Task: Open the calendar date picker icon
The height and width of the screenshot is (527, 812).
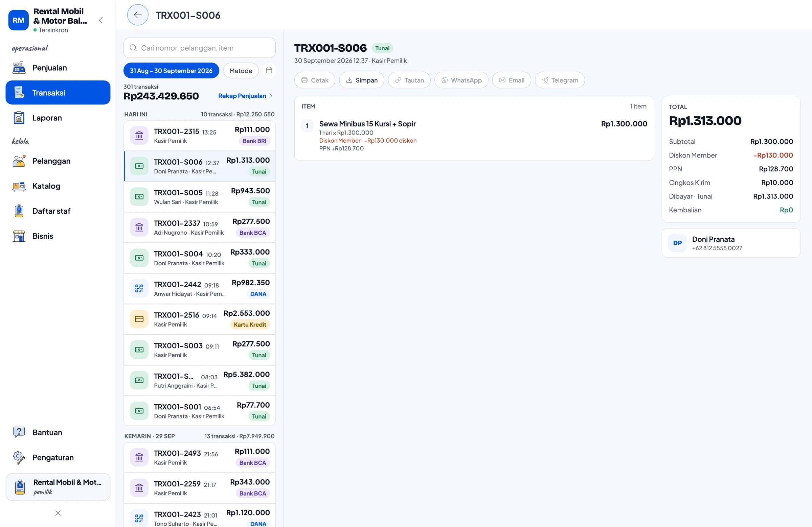Action: coord(269,71)
